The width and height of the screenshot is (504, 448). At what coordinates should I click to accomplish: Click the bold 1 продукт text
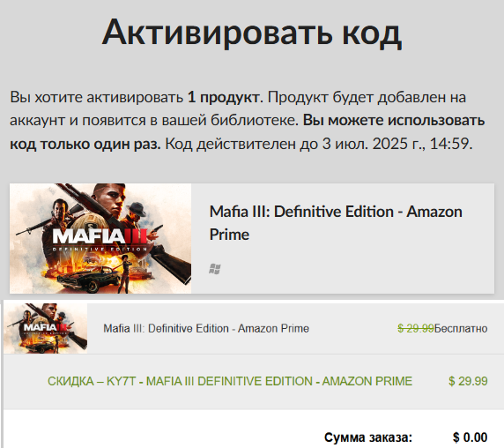point(226,97)
